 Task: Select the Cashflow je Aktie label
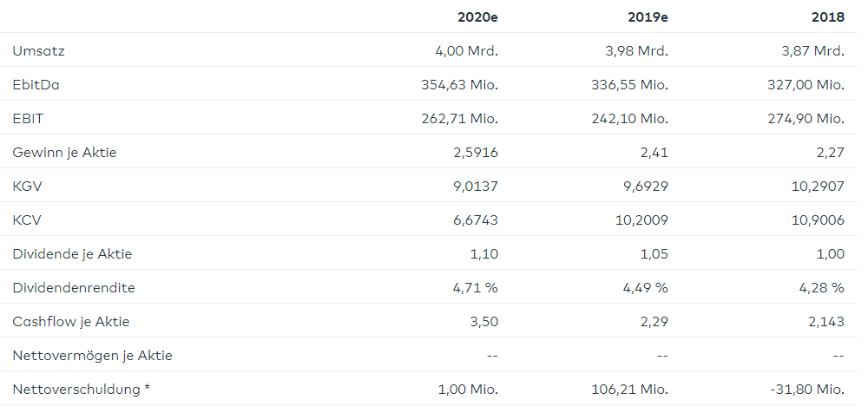[71, 322]
